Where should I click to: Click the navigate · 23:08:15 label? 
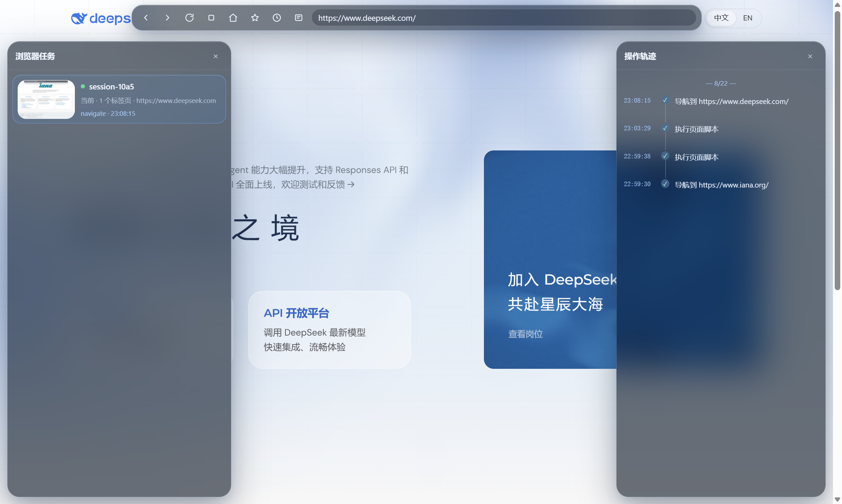[x=108, y=114]
